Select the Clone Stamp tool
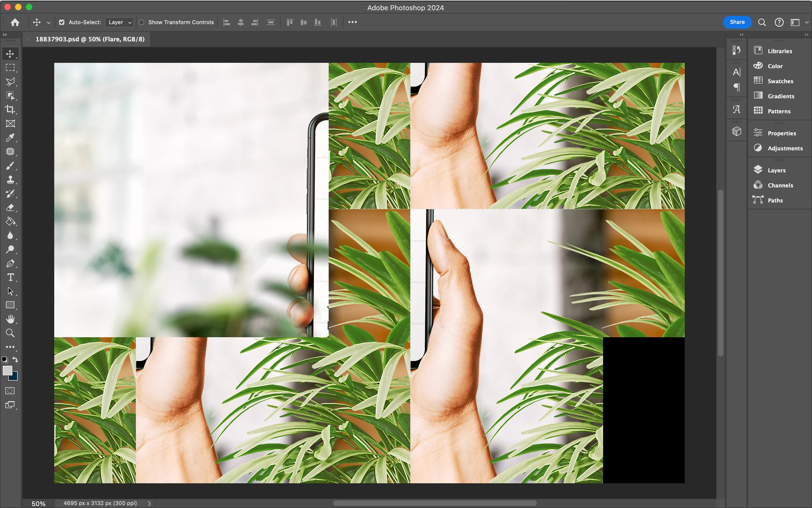This screenshot has height=508, width=812. [x=10, y=180]
